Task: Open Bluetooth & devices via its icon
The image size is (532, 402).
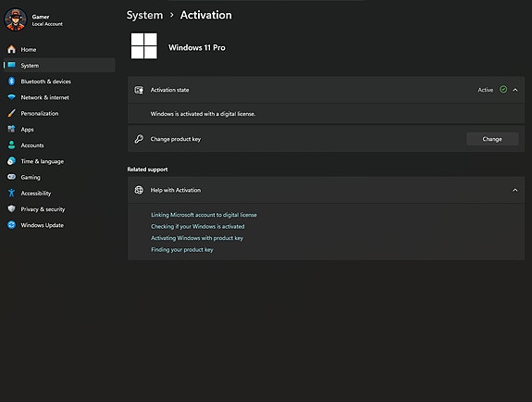Action: (11, 82)
